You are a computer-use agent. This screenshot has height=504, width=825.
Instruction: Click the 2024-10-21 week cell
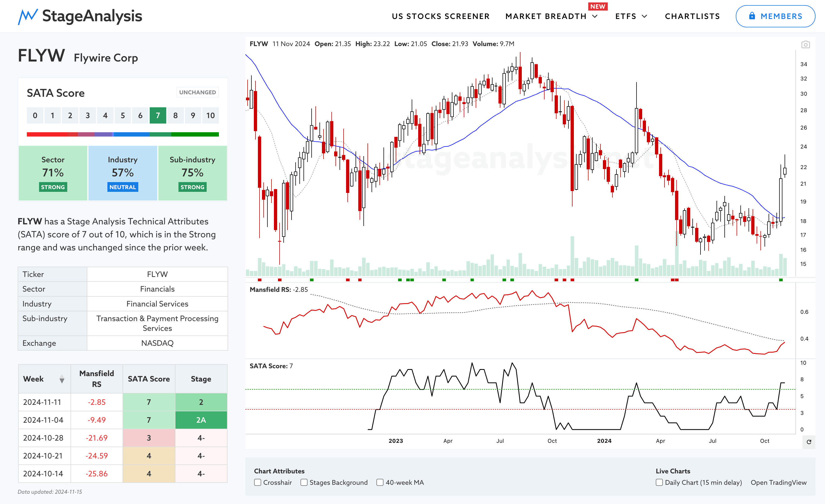[44, 456]
